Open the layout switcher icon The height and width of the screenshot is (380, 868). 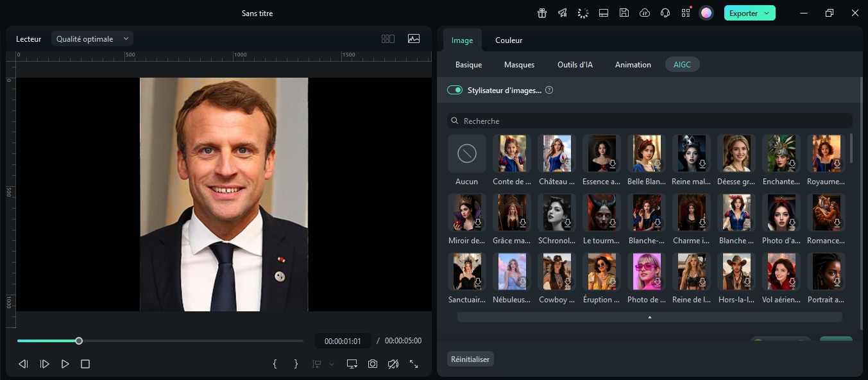(x=604, y=13)
